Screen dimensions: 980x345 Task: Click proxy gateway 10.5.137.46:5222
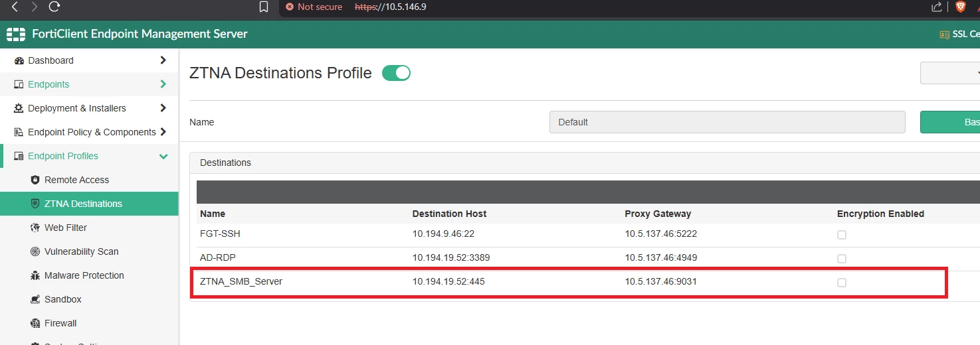click(x=661, y=234)
